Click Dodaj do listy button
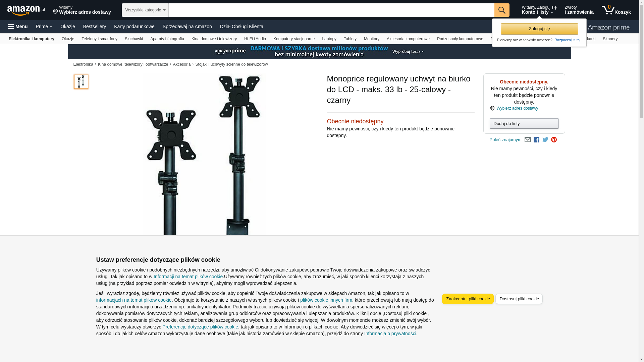 524,124
